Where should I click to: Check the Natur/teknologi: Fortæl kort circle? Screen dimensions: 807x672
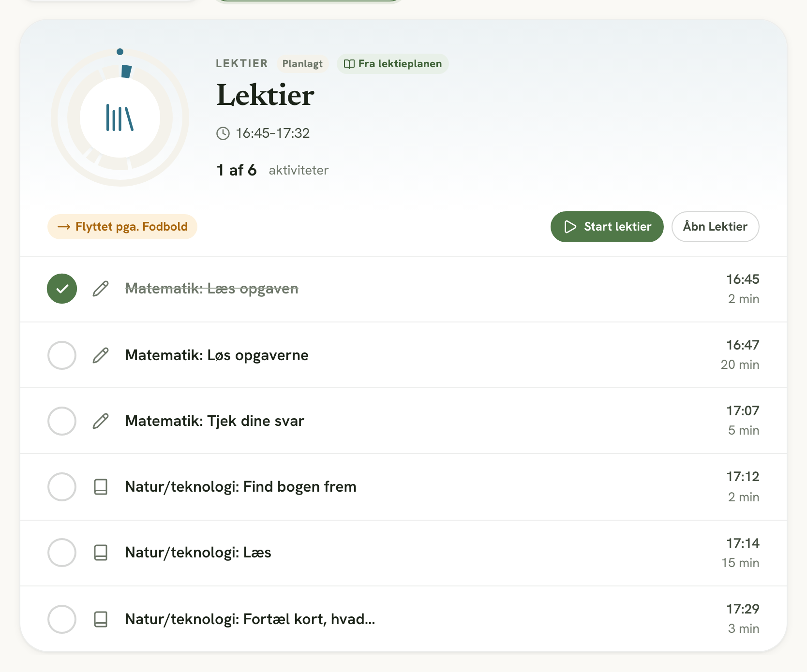coord(62,619)
